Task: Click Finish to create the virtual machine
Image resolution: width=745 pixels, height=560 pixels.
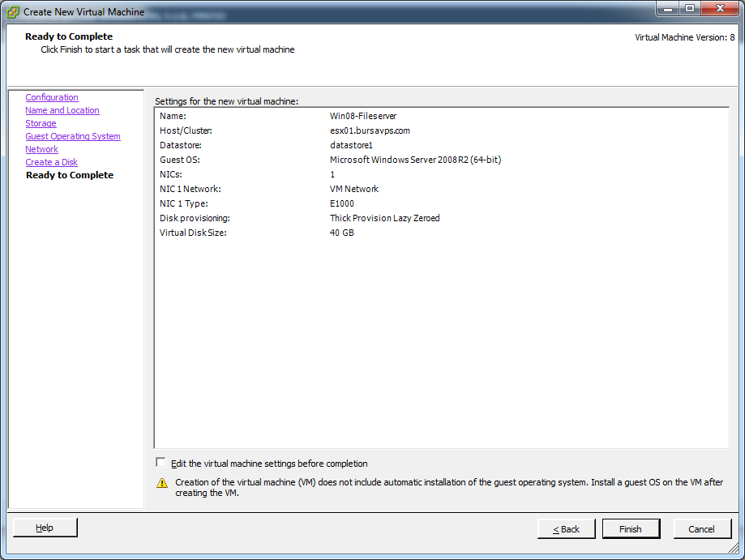Action: click(630, 529)
